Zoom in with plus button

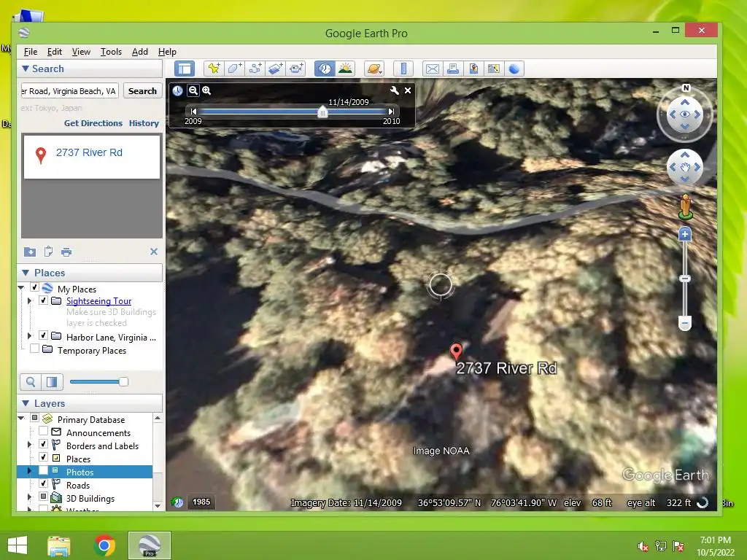[684, 234]
